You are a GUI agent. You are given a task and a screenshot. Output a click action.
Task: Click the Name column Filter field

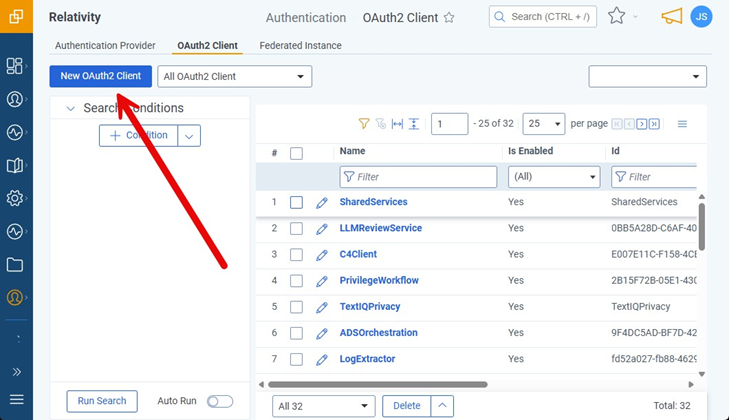418,177
